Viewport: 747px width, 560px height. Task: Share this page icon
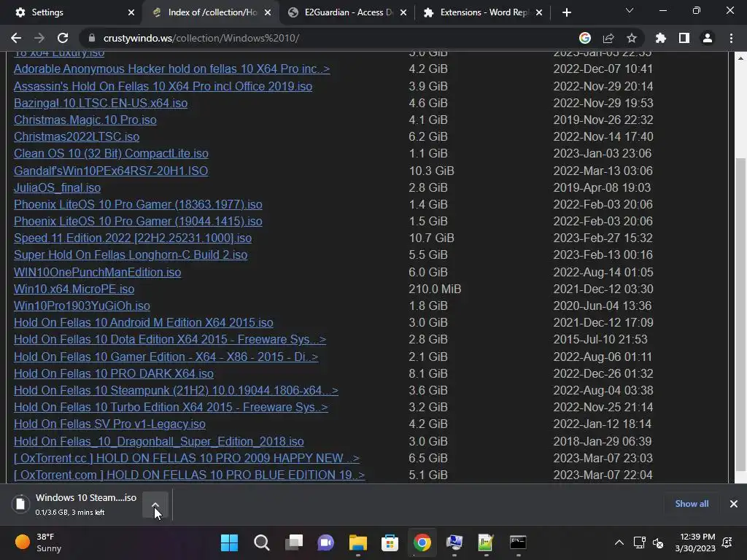pos(608,38)
